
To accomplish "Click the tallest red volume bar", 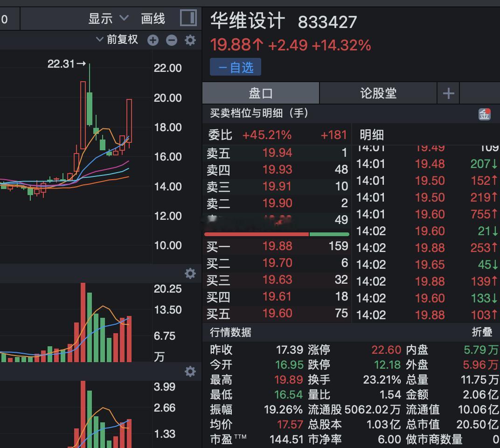I will pos(83,322).
